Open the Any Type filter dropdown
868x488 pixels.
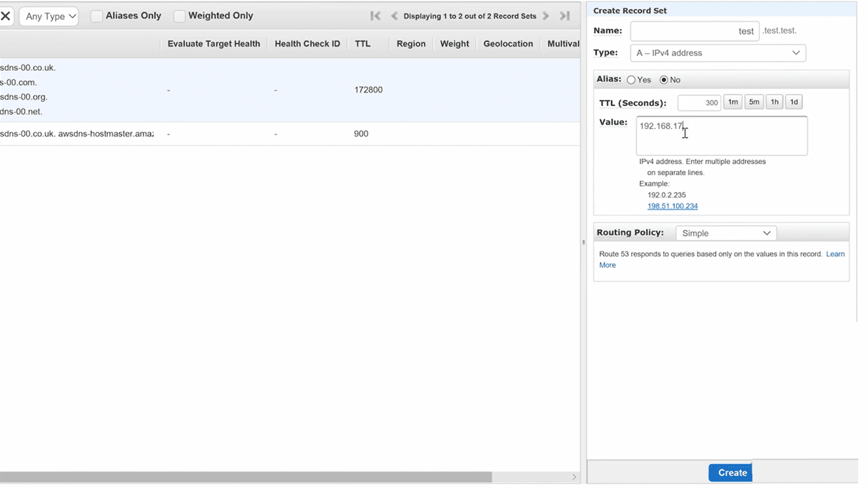[x=49, y=16]
